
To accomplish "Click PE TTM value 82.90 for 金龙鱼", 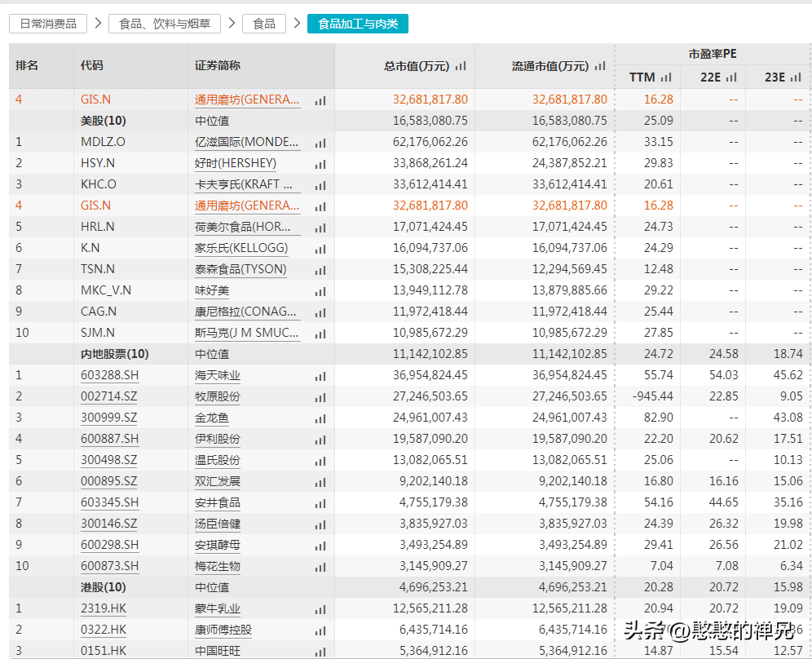I will [659, 418].
